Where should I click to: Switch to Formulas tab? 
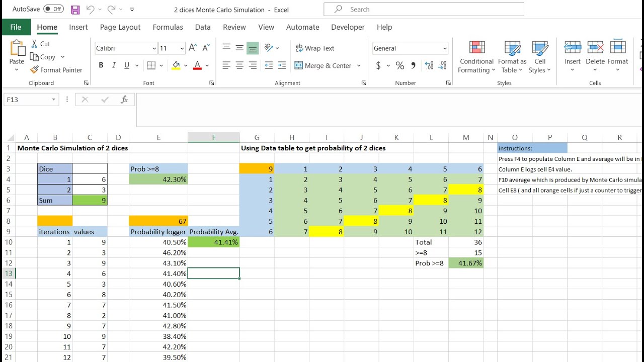click(168, 27)
